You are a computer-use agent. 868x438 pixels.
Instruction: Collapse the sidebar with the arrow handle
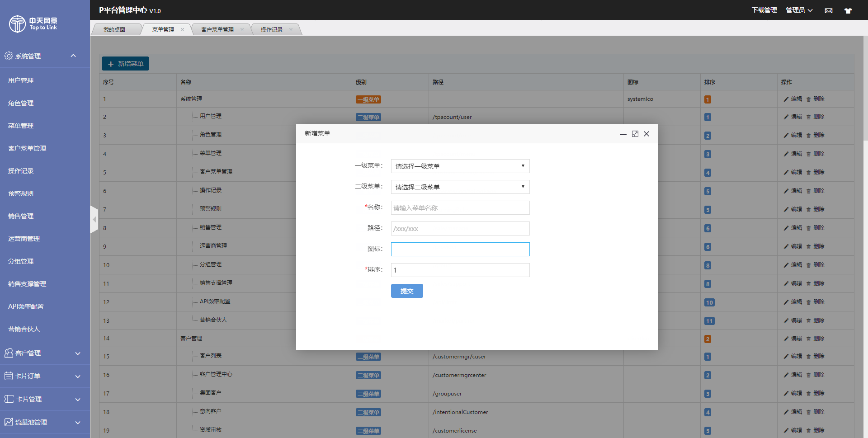94,219
